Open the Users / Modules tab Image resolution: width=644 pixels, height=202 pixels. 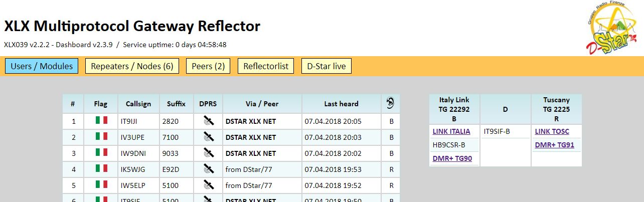click(x=42, y=66)
